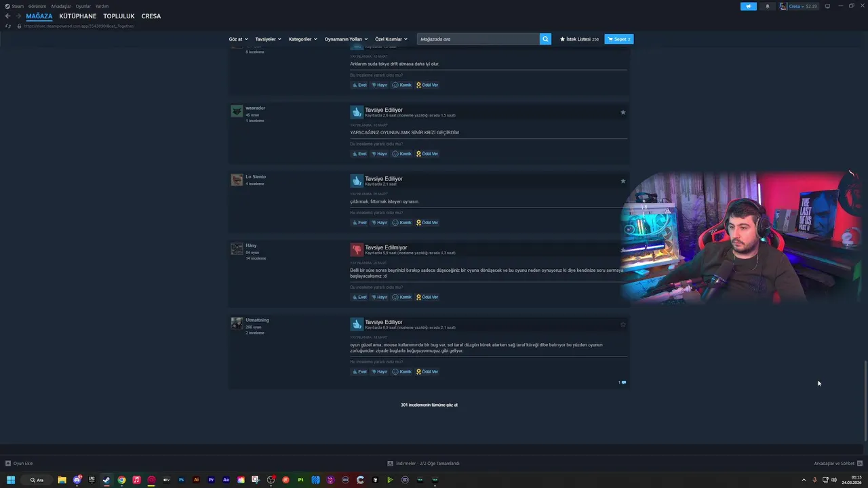
Task: Vote Hayır on the topmost review
Action: pyautogui.click(x=380, y=85)
